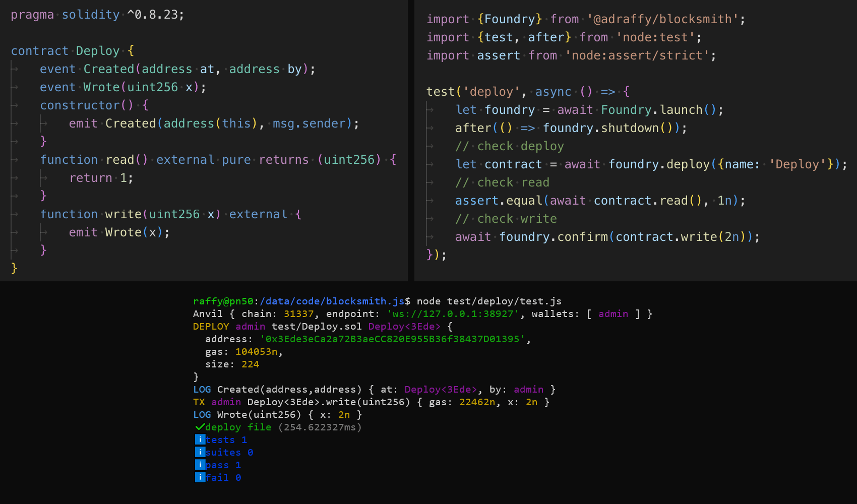Click the info badge next to "tests 1"

(x=200, y=439)
